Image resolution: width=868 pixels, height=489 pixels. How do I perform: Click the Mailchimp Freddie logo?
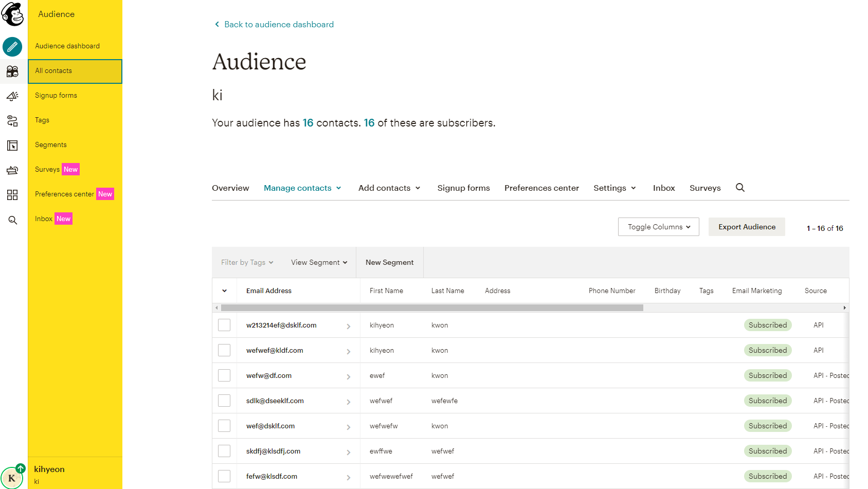click(x=13, y=14)
